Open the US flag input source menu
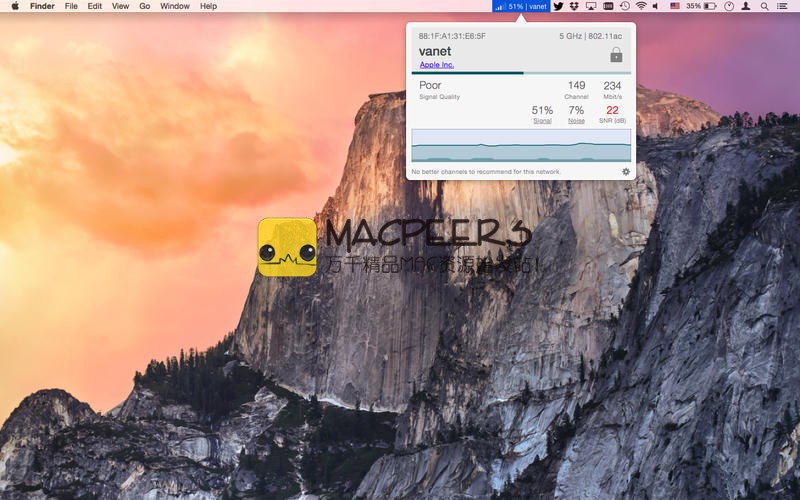 (674, 6)
